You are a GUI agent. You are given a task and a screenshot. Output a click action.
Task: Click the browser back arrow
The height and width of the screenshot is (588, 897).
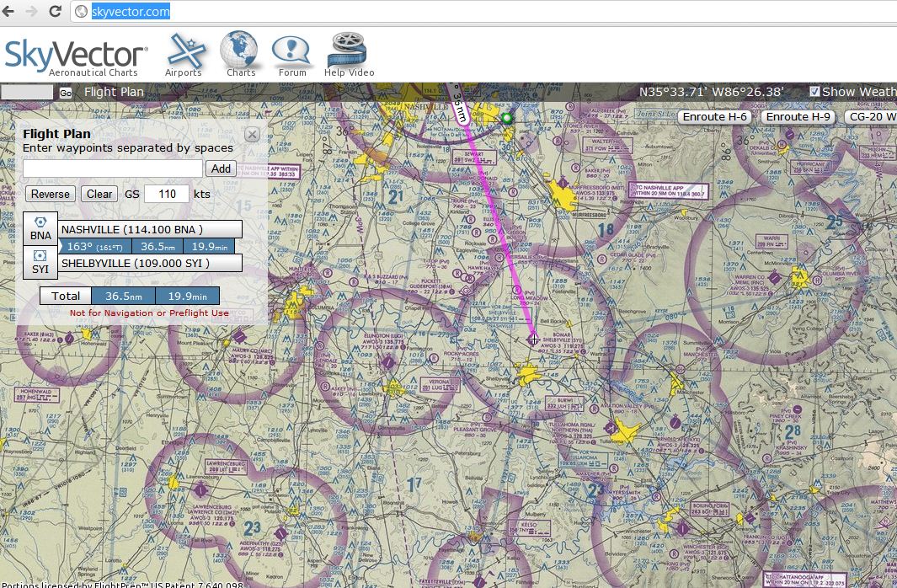pyautogui.click(x=8, y=11)
